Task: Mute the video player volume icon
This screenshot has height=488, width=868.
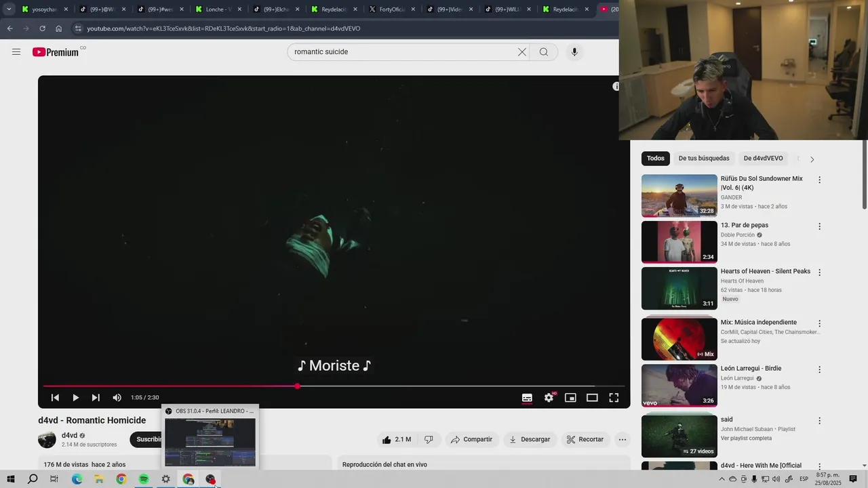Action: [117, 398]
